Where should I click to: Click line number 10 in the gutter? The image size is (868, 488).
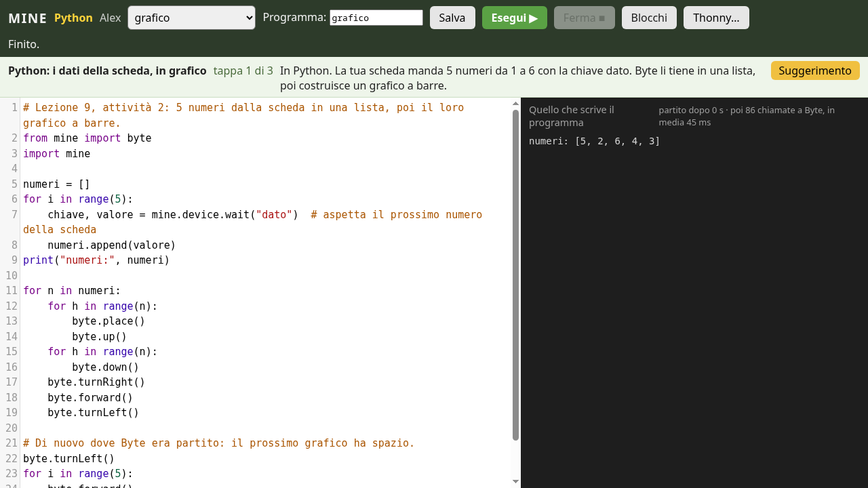coord(11,275)
